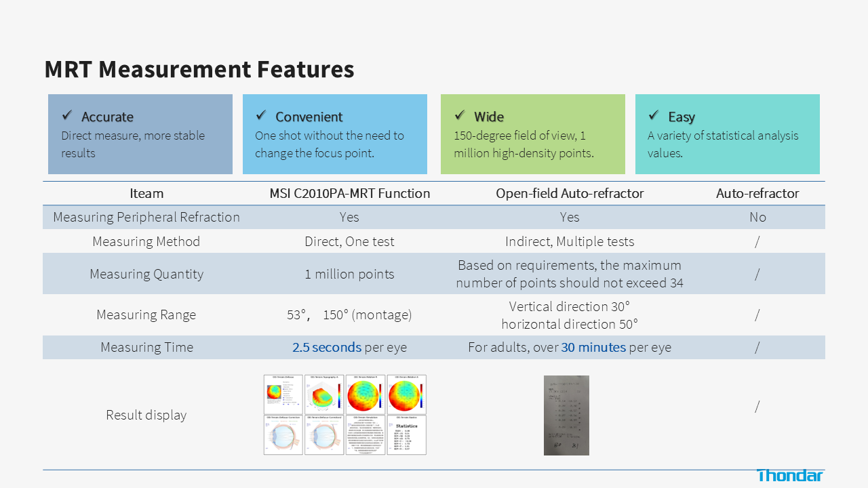Screen dimensions: 868x488
Task: Select the 3D topography map thumbnail
Action: (x=324, y=394)
